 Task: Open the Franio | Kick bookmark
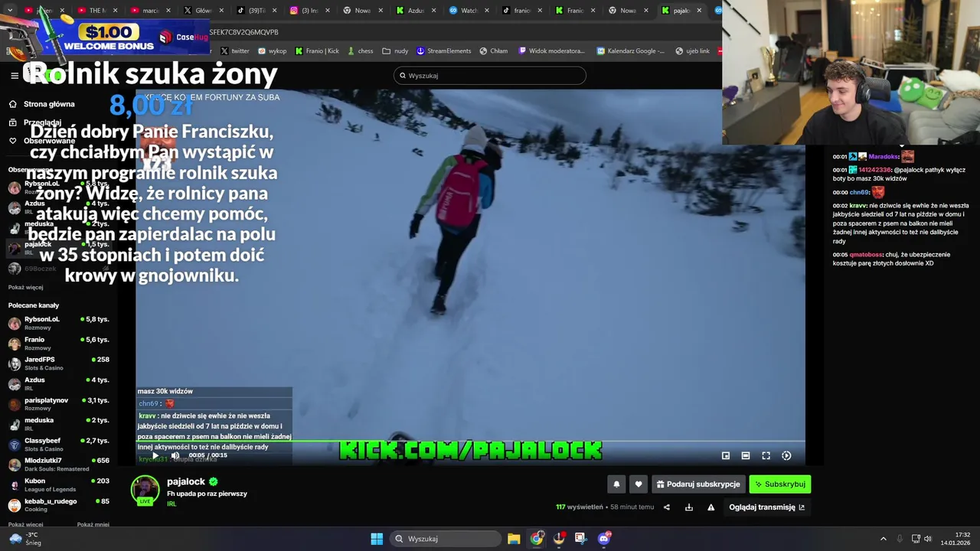[x=317, y=51]
